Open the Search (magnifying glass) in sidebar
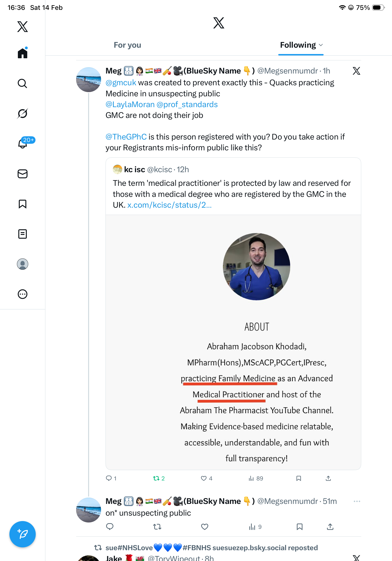The width and height of the screenshot is (392, 561). coord(23,84)
